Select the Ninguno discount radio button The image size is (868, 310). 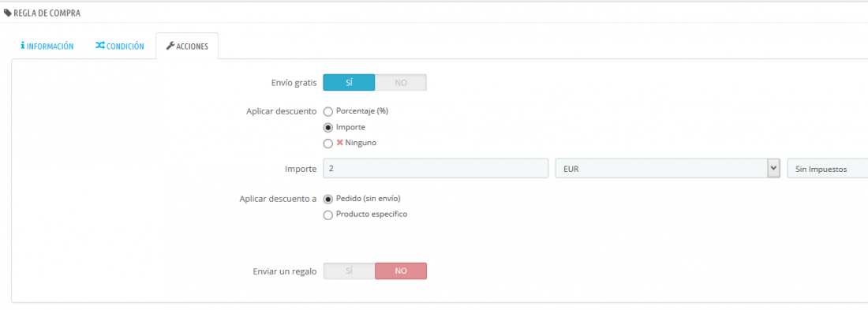point(327,144)
